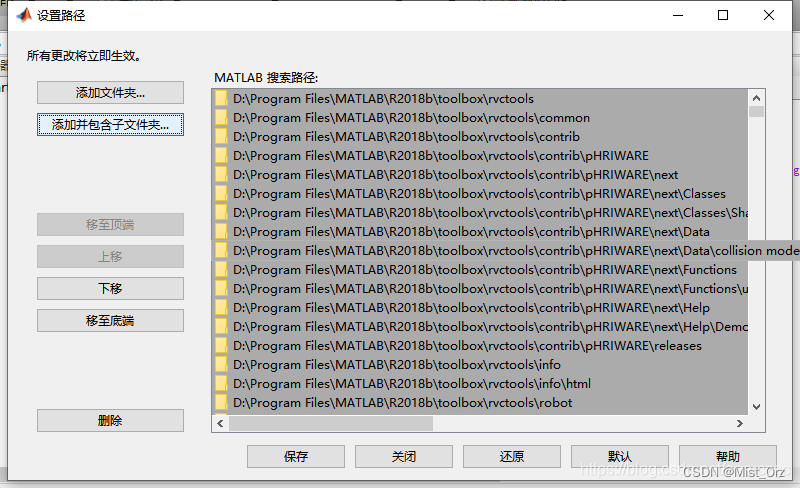Screen dimensions: 800x488
Task: Select path ending in rvctools\common
Action: (x=411, y=117)
